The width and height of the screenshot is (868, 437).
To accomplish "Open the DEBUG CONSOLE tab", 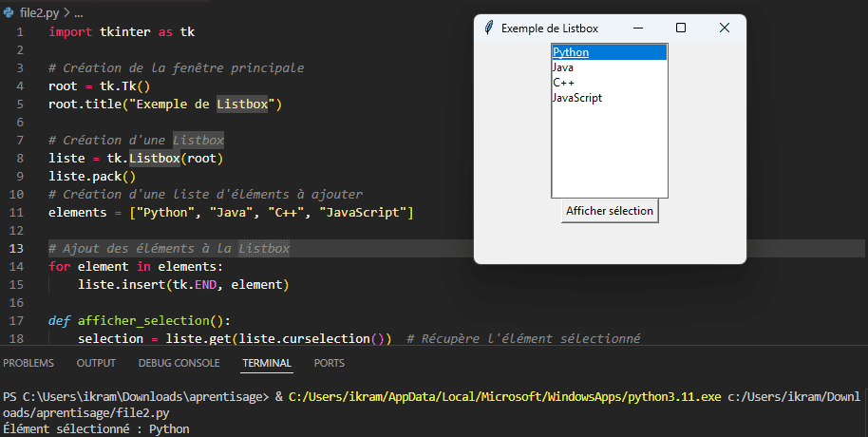I will coord(179,363).
